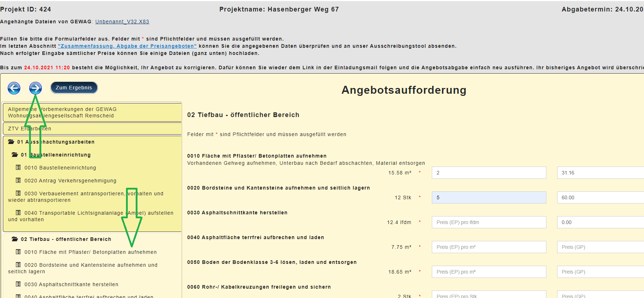This screenshot has width=644, height=298.
Task: Click the blue back arrow icon
Action: point(14,88)
